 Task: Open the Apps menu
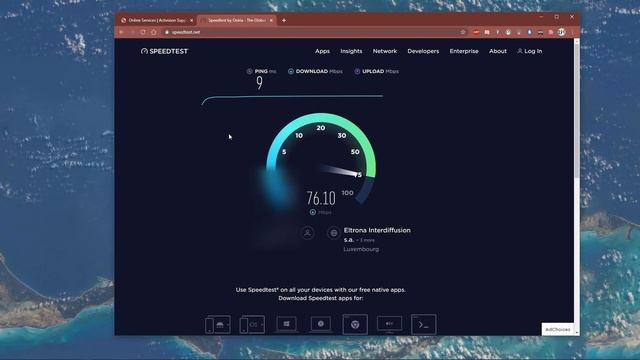322,51
